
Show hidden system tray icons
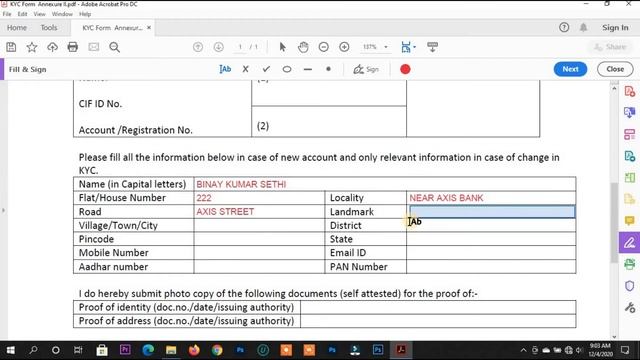click(523, 350)
